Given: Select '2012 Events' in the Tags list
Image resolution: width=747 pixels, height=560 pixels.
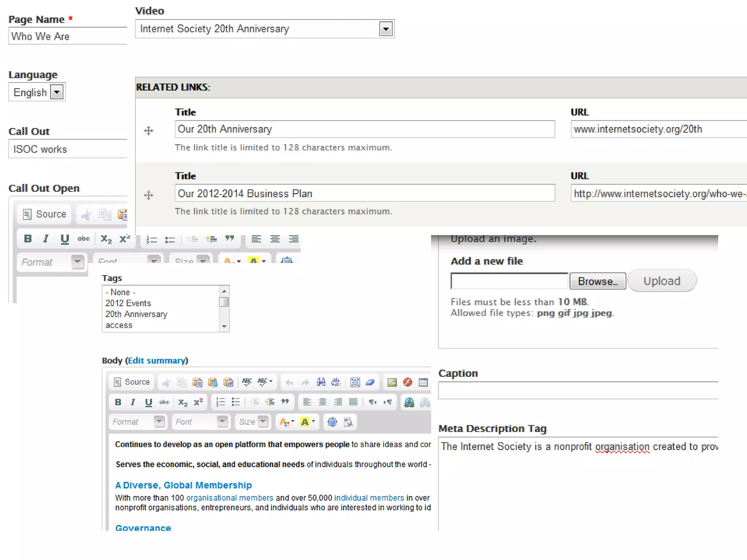Looking at the screenshot, I should tap(128, 303).
